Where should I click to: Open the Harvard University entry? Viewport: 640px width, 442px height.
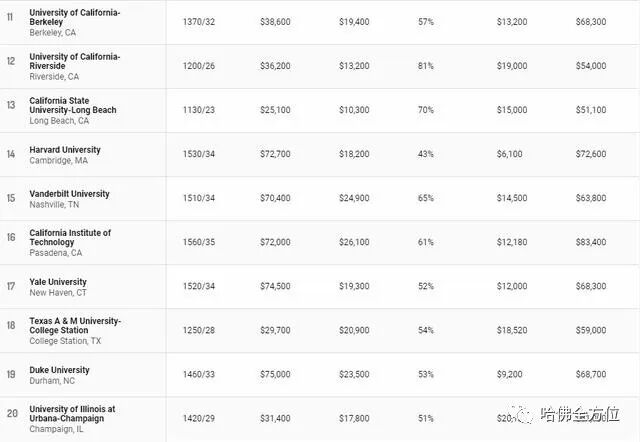coord(65,150)
